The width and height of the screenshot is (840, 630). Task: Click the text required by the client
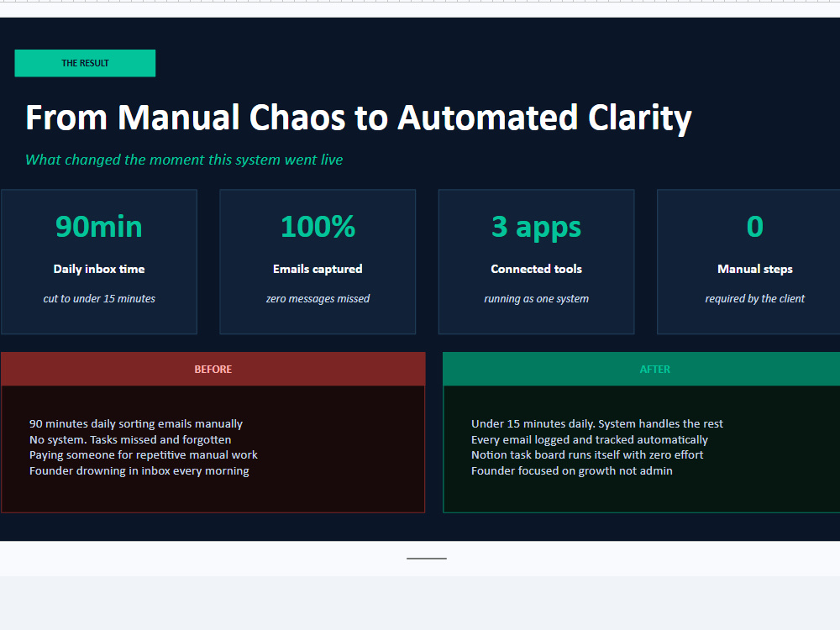755,299
